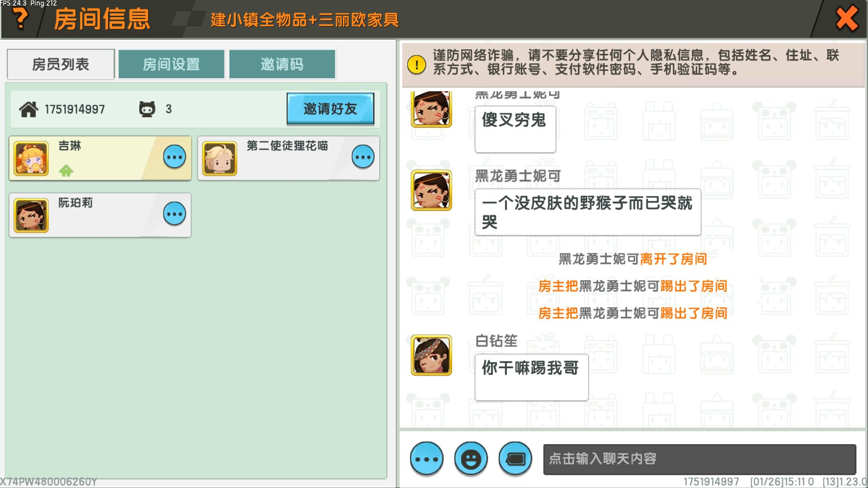Click the house room ID icon

pos(28,109)
